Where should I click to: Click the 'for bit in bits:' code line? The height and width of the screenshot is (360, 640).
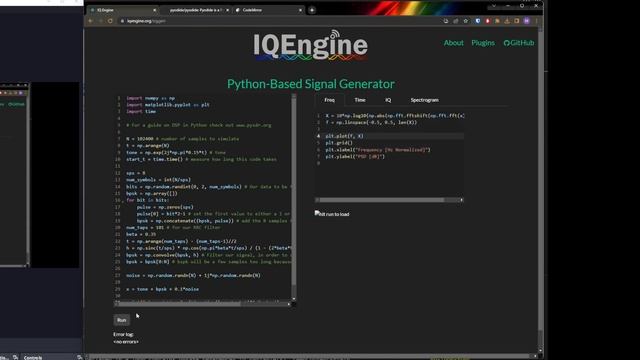[x=147, y=200]
